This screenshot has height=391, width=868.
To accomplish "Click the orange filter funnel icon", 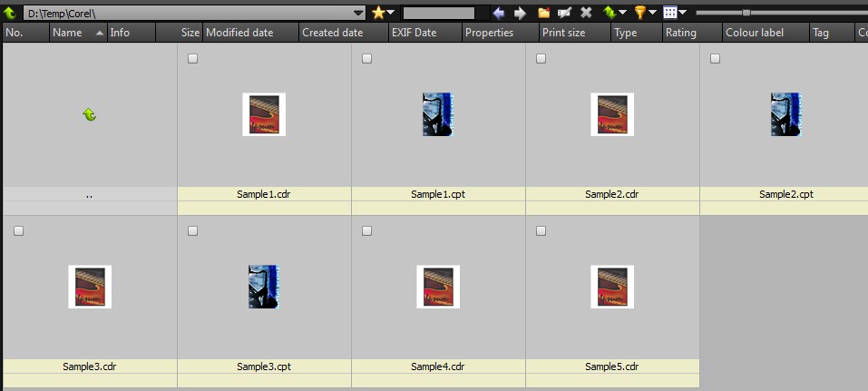I will pos(640,13).
